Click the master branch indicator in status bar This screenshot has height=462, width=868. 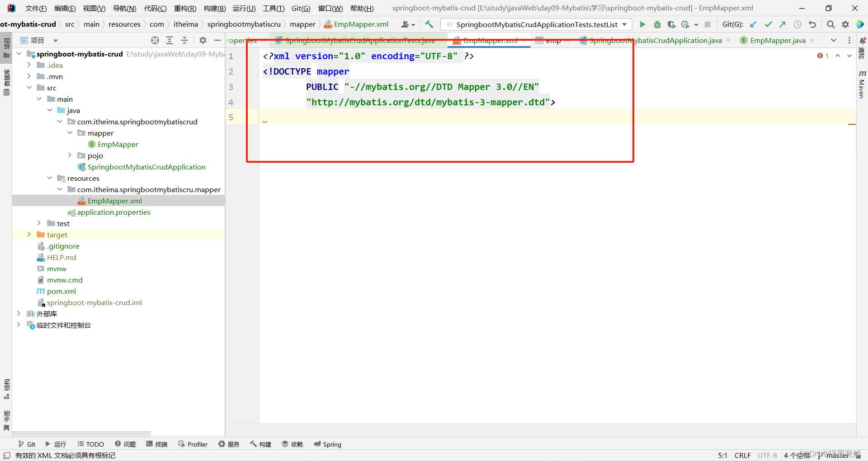point(837,455)
